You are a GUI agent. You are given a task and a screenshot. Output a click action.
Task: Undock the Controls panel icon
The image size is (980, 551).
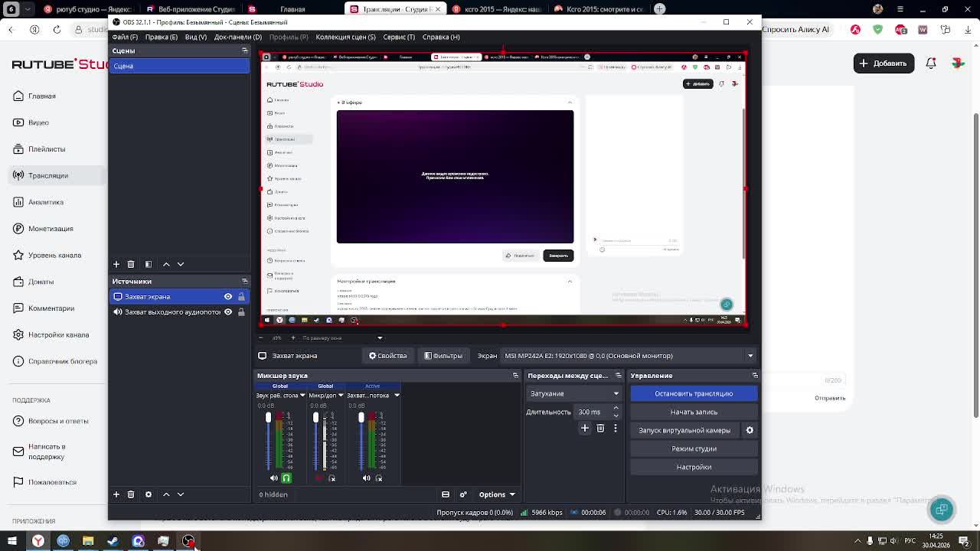[755, 376]
